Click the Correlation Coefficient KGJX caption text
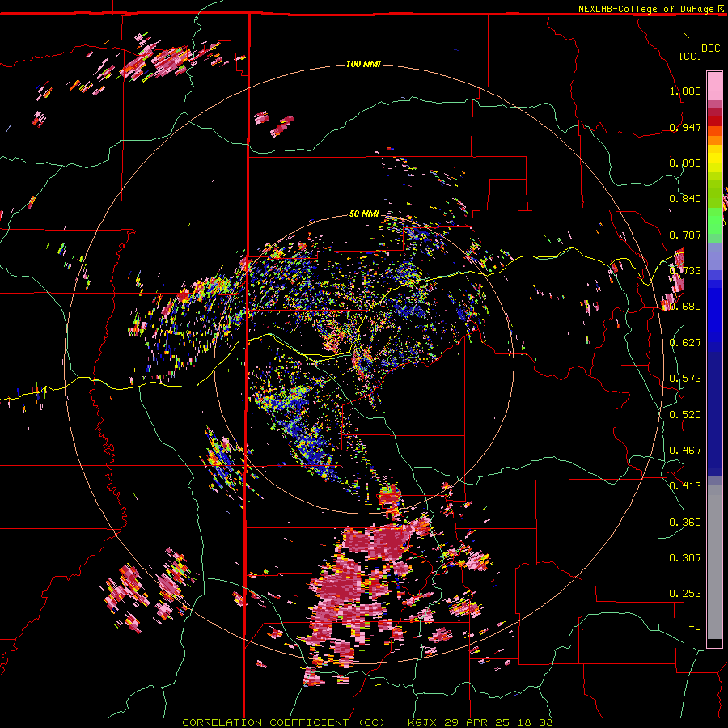Image resolution: width=728 pixels, height=728 pixels. pyautogui.click(x=367, y=722)
